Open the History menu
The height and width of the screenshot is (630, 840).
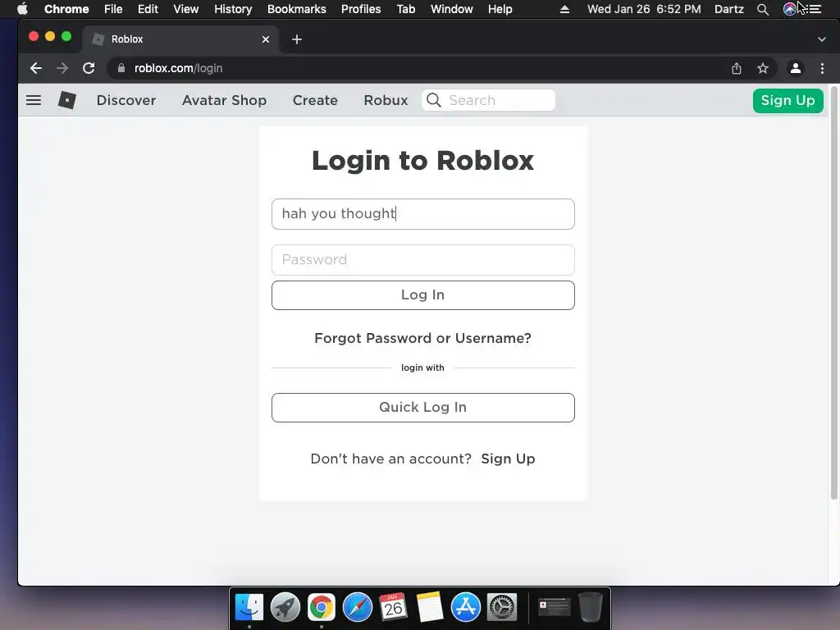233,9
